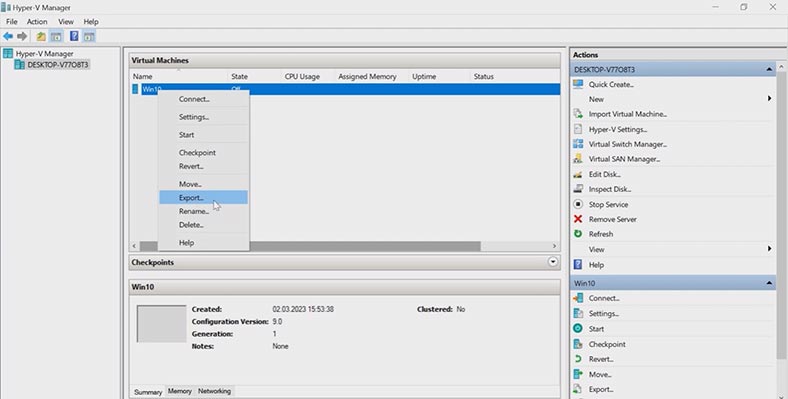Select Hyper-V Manager root tree node
The width and height of the screenshot is (788, 399).
(x=44, y=53)
